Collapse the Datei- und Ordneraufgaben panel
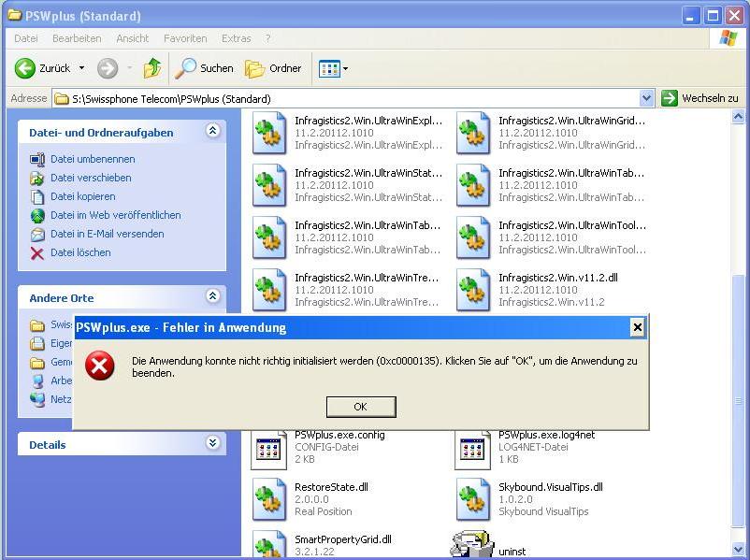The image size is (750, 560). (x=212, y=132)
